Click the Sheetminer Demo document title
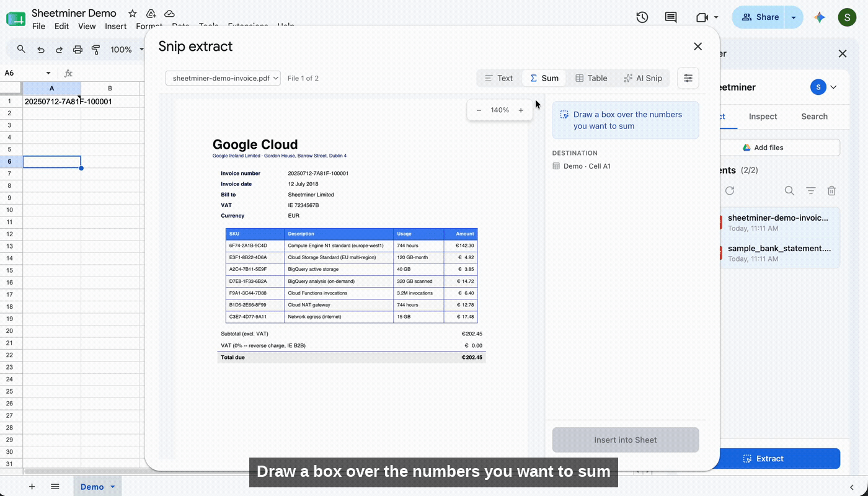The width and height of the screenshot is (868, 496). tap(74, 13)
